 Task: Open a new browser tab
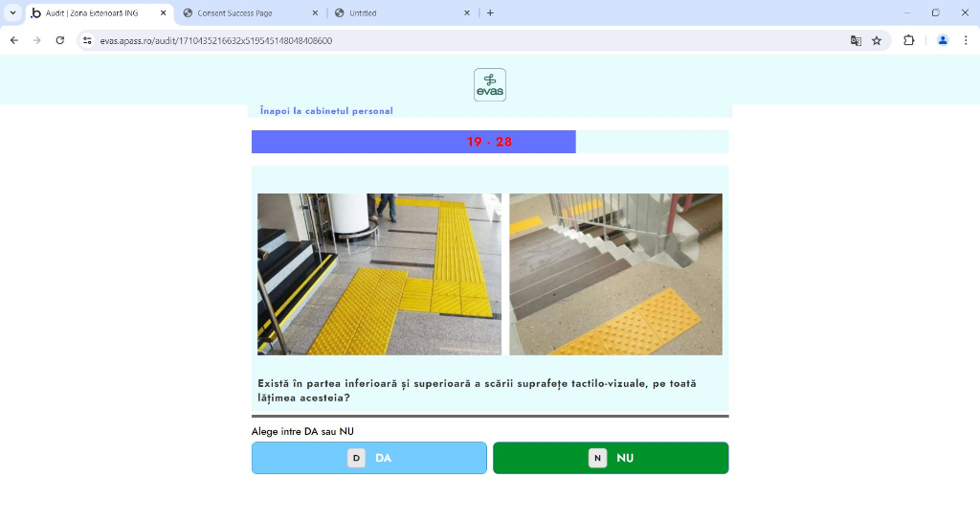tap(490, 12)
